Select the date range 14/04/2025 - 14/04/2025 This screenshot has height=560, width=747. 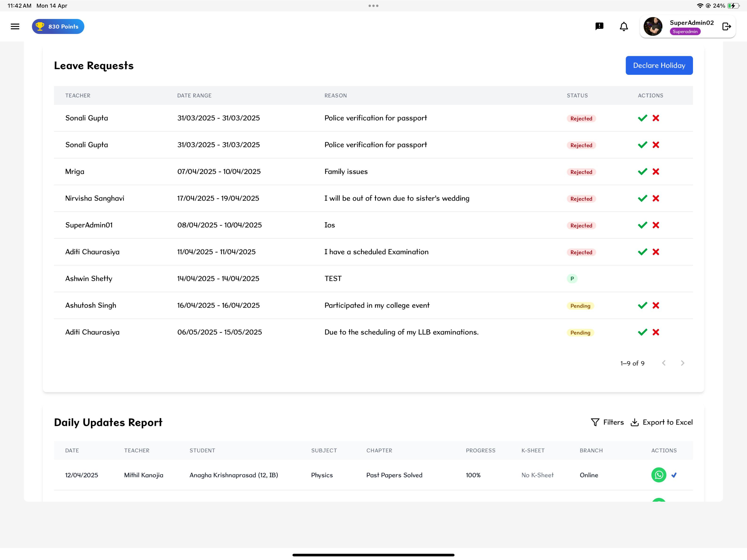218,278
